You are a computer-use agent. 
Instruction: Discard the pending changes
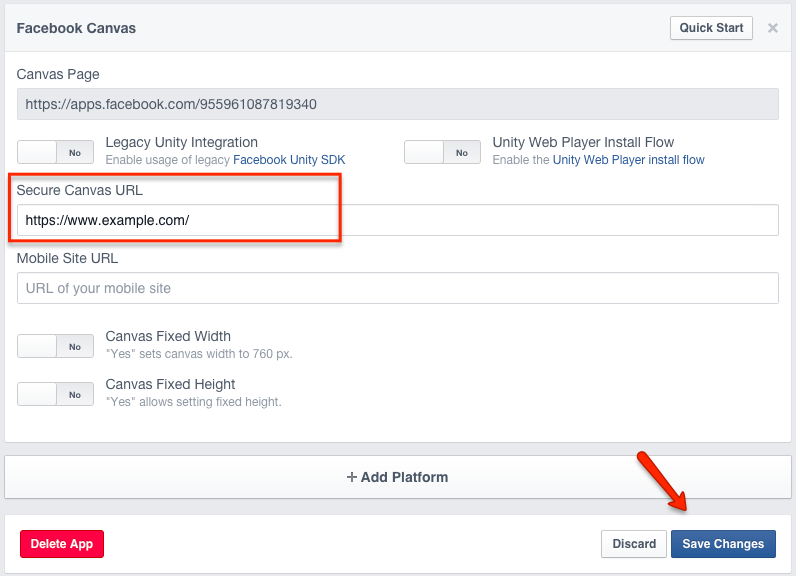(x=634, y=544)
